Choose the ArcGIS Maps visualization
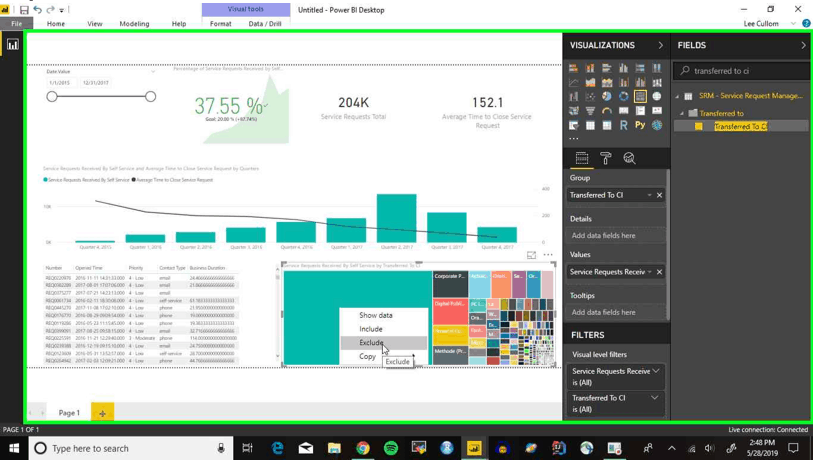The image size is (816, 461). 657,125
